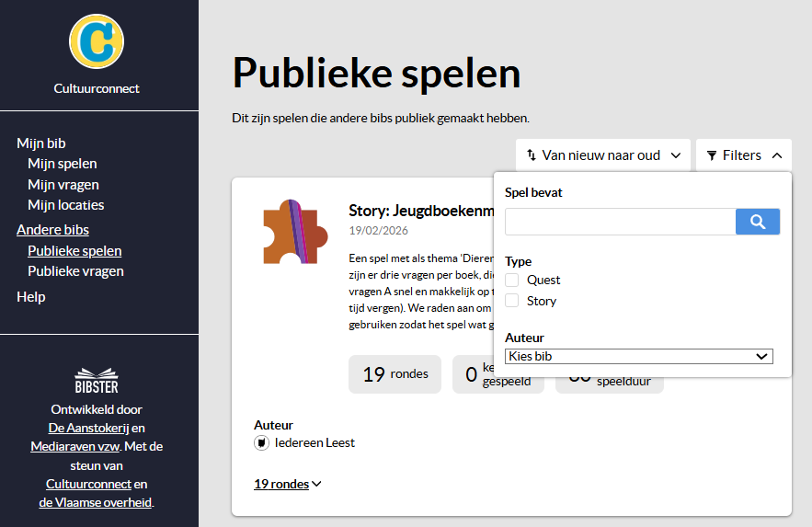Click the Bibster logo in sidebar
The image size is (812, 527).
97,381
